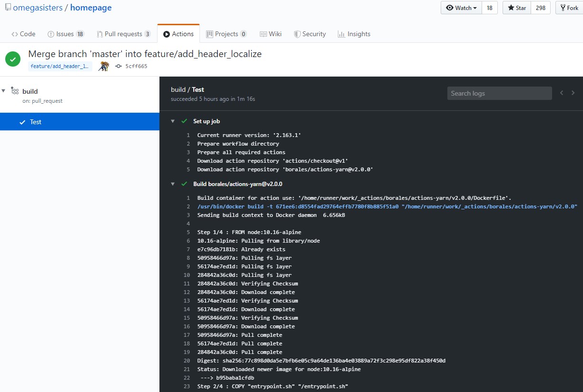This screenshot has width=583, height=392.
Task: Go to previous search result arrow
Action: pyautogui.click(x=562, y=93)
